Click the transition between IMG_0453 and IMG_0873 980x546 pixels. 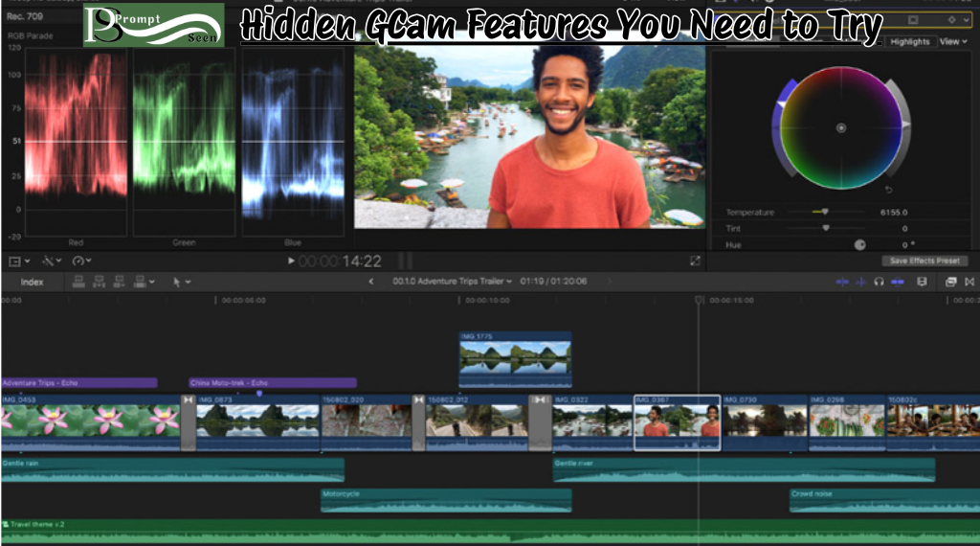[x=189, y=422]
